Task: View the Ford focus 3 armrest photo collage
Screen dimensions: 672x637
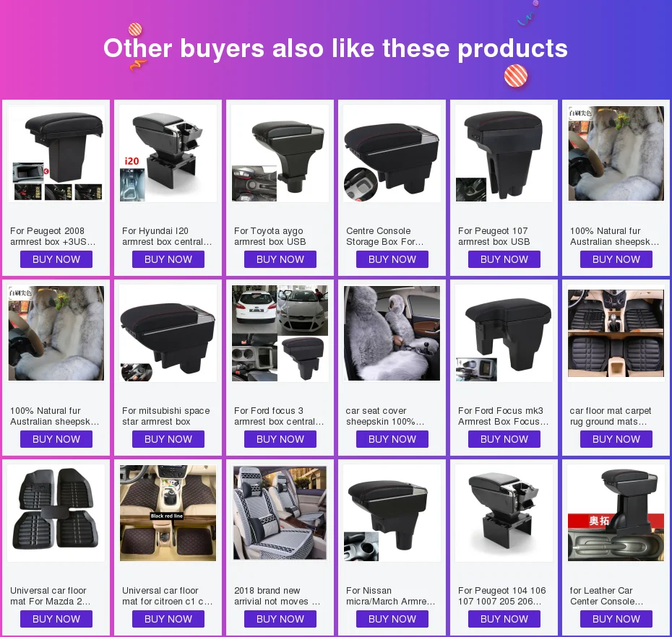Action: click(x=280, y=333)
